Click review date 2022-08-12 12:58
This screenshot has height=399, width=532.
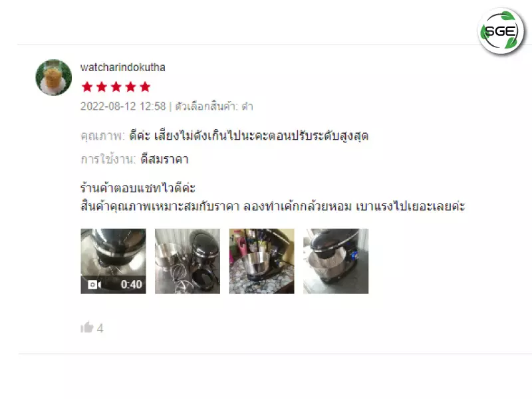[x=123, y=106]
